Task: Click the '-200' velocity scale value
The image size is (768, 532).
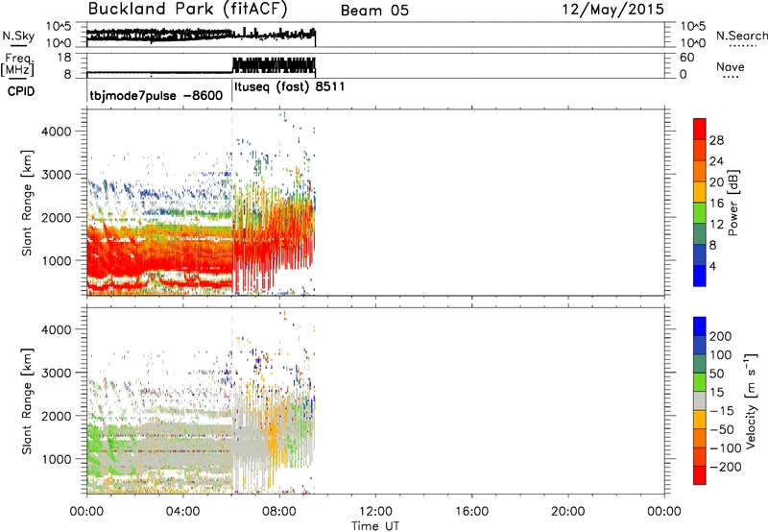Action: coord(724,467)
